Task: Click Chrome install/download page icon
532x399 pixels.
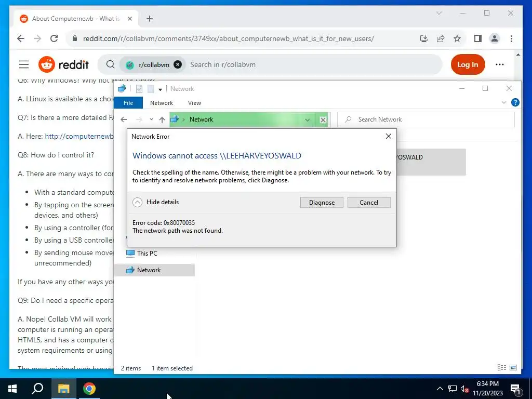Action: [x=424, y=38]
